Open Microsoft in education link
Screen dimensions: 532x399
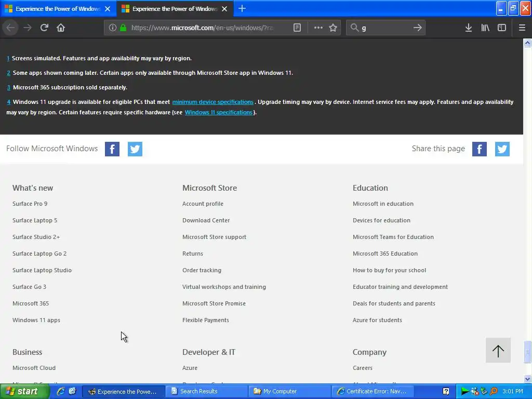pyautogui.click(x=383, y=204)
